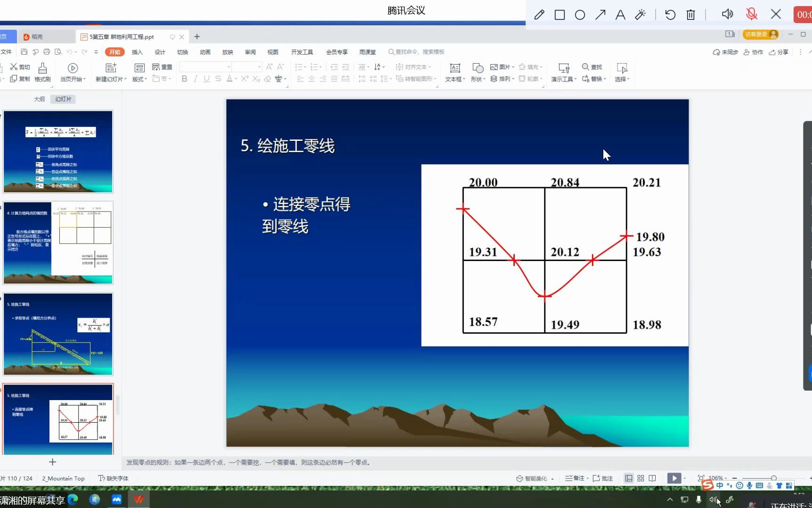Undo the last annotation

670,15
